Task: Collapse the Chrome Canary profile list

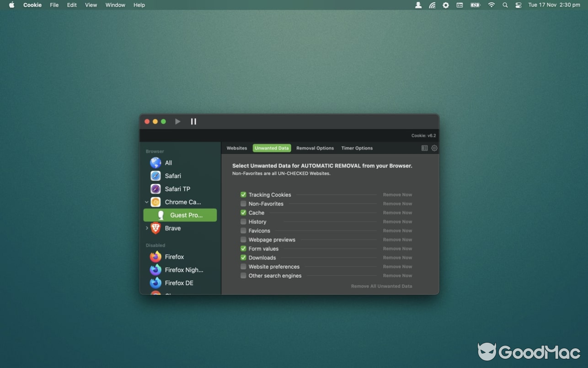Action: click(147, 202)
